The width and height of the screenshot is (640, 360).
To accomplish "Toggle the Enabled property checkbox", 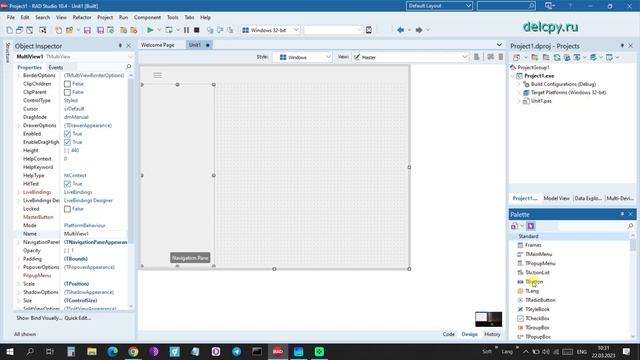I will tap(67, 134).
